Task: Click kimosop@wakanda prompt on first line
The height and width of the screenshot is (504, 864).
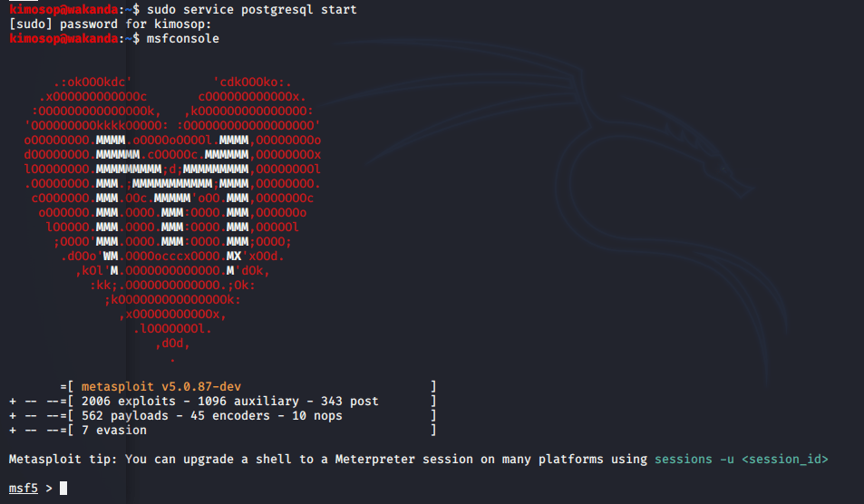Action: [x=63, y=9]
